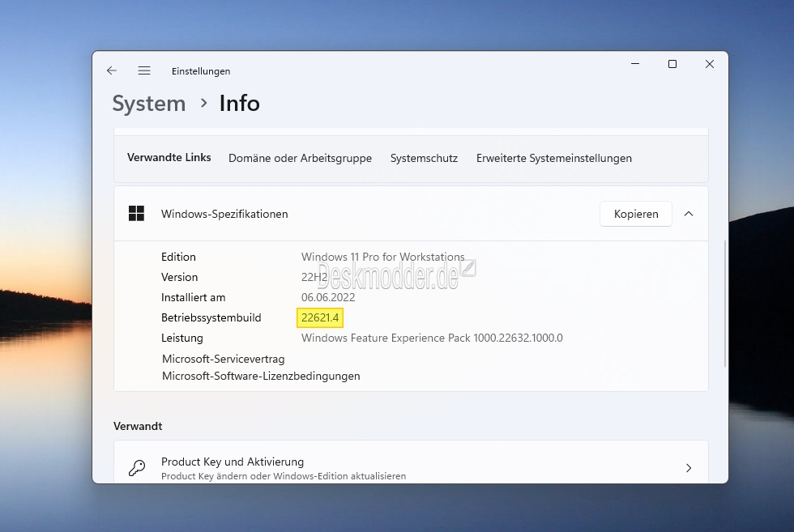The image size is (794, 532).
Task: Close the Einstellungen window
Action: tap(710, 64)
